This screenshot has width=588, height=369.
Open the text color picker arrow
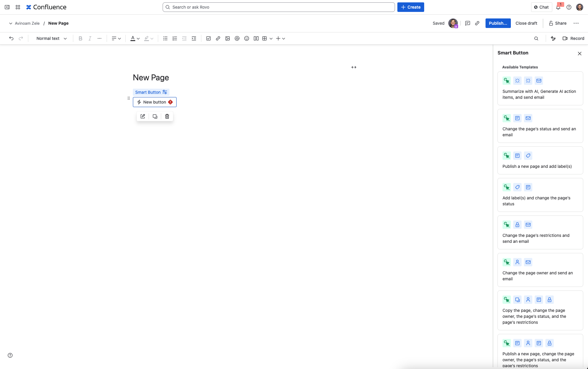click(138, 39)
